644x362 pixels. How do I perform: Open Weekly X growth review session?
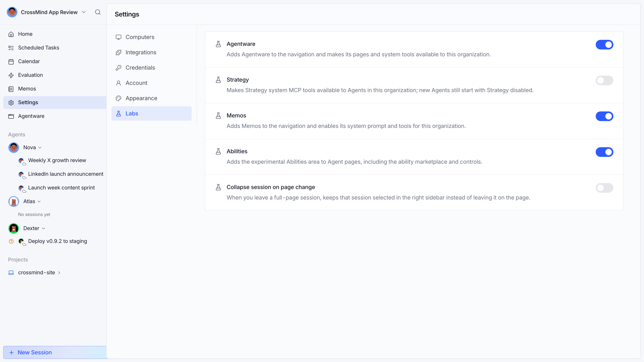click(x=57, y=160)
